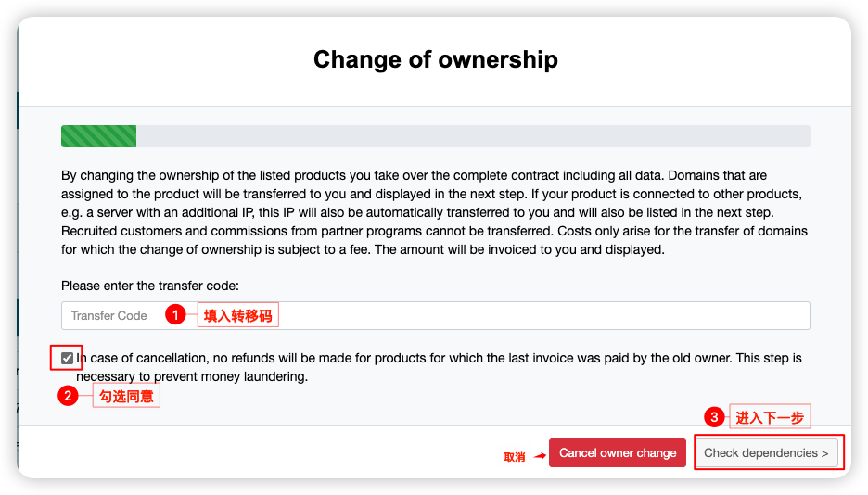This screenshot has height=495, width=868.
Task: Select the 进入下一步 annotation label
Action: point(769,418)
